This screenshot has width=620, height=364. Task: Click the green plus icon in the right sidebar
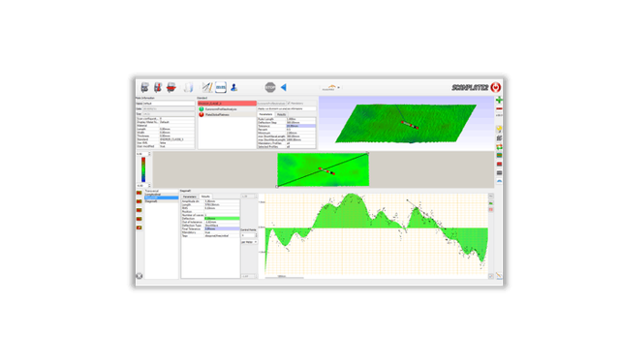(499, 100)
